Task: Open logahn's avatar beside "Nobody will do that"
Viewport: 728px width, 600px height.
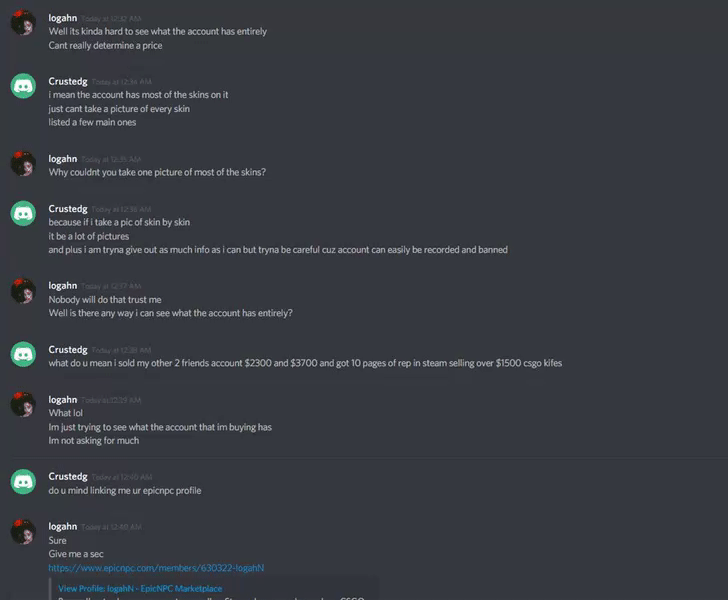Action: pos(23,291)
